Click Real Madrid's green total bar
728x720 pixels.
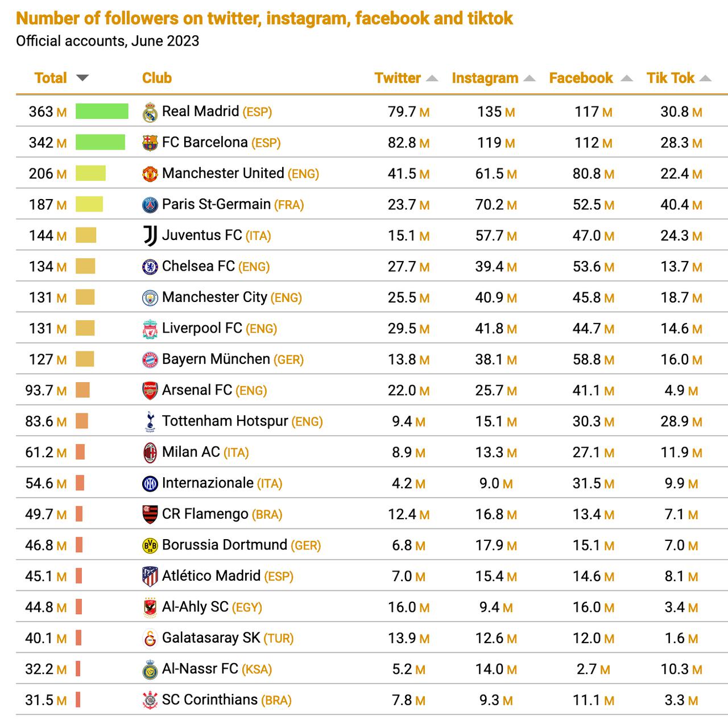102,111
